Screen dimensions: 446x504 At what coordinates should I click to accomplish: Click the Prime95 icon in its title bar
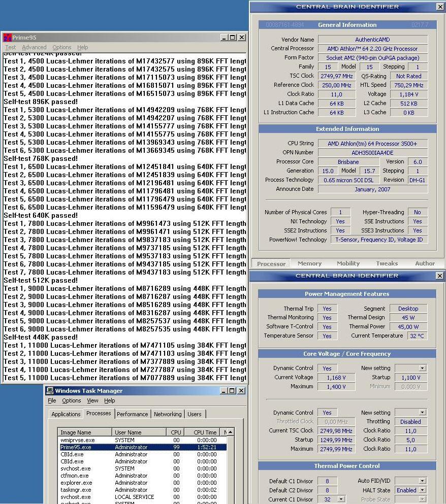(x=8, y=38)
